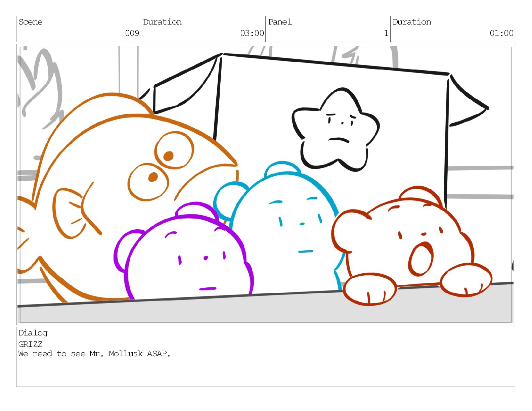Click the panel duration value '01:00'
Image resolution: width=532 pixels, height=411 pixels.
click(501, 33)
